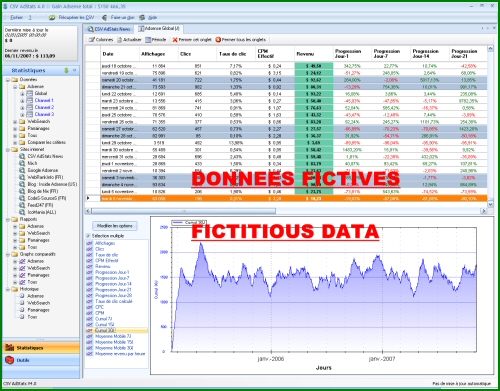Click the Période calendar icon

tap(148, 40)
